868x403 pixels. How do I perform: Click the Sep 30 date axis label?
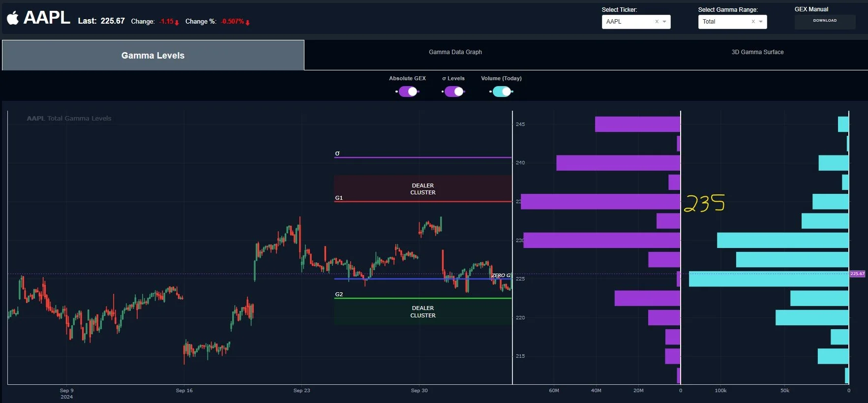[419, 391]
